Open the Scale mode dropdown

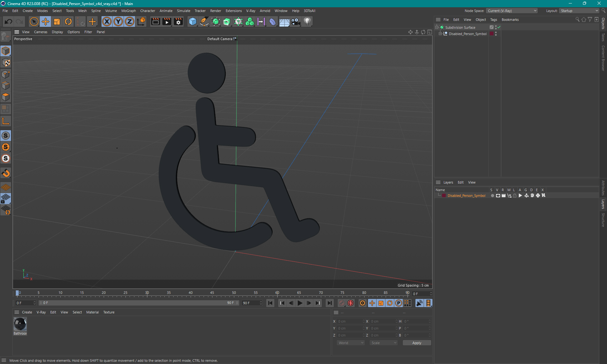[383, 343]
